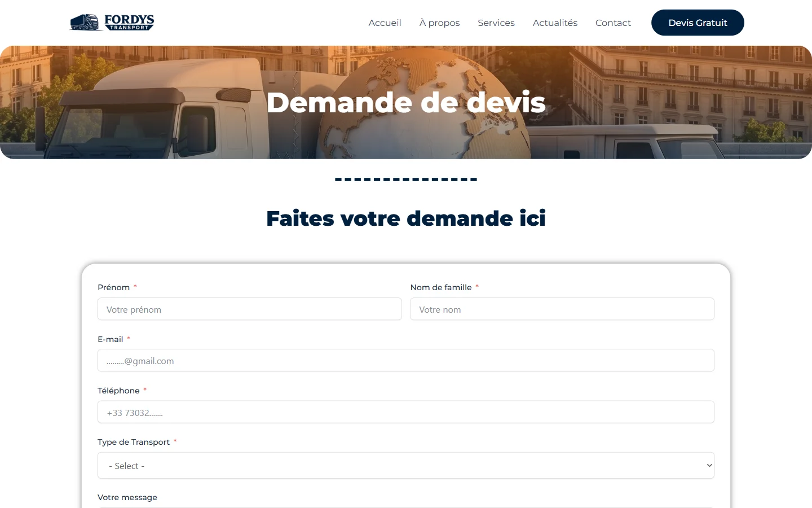Click the 'Type de Transport' label

[x=134, y=442]
